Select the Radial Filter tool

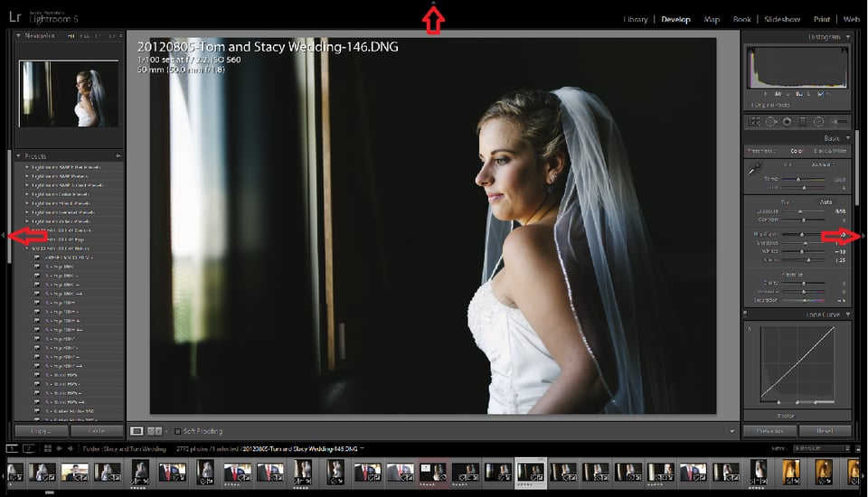pyautogui.click(x=819, y=122)
